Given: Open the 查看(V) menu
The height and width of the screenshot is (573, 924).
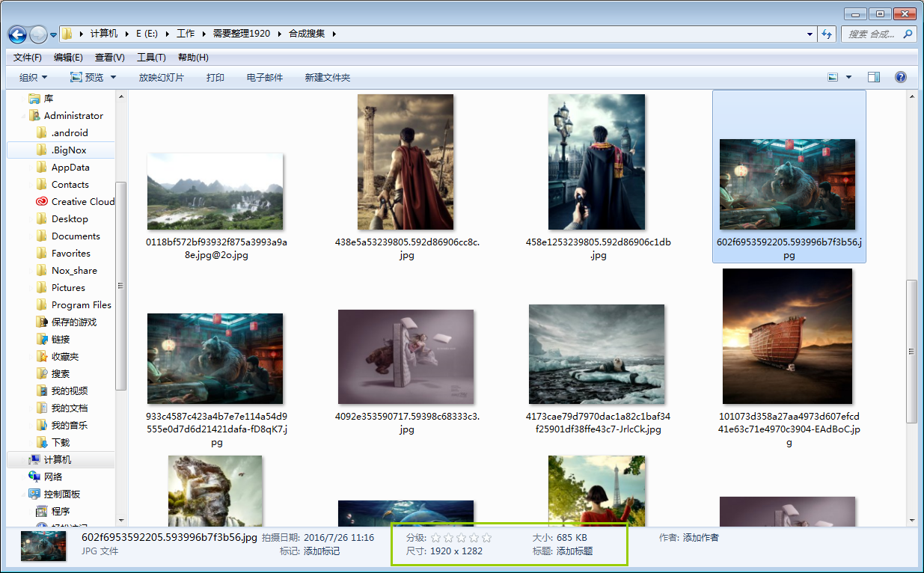Looking at the screenshot, I should click(x=110, y=58).
